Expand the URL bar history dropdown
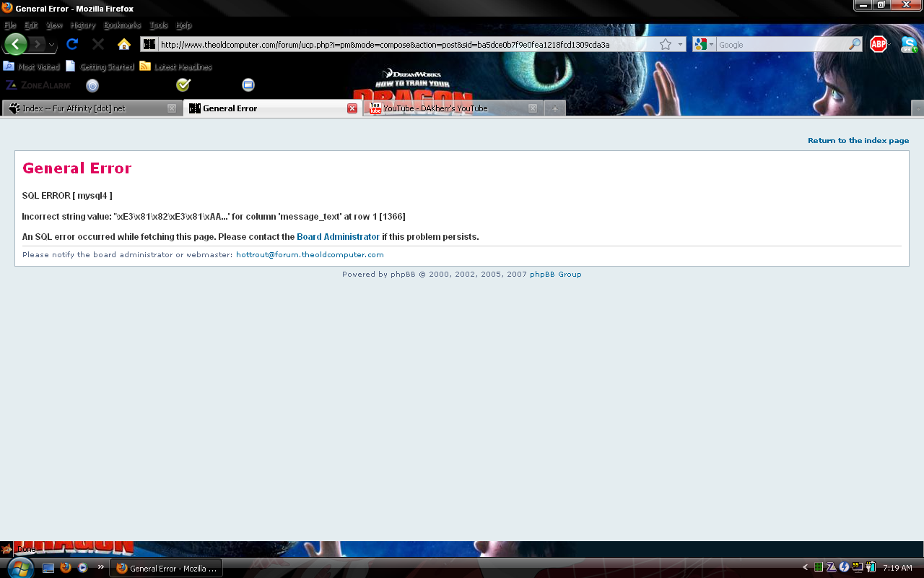The width and height of the screenshot is (924, 578). (680, 45)
